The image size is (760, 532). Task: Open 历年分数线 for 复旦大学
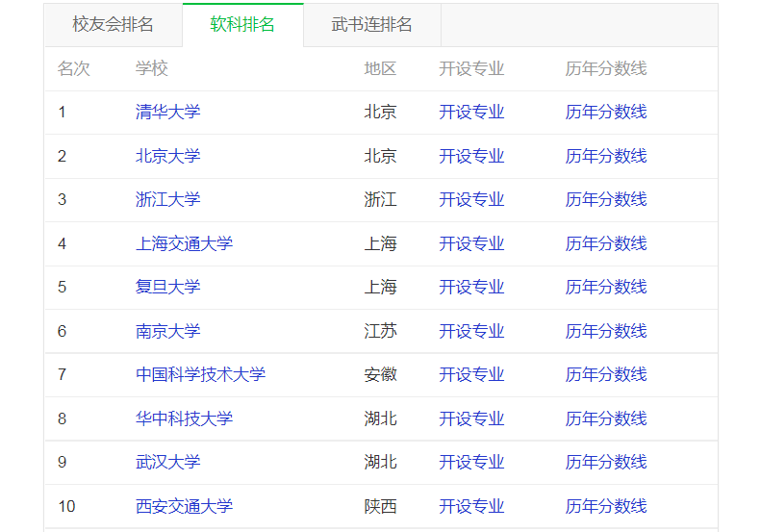click(x=606, y=288)
